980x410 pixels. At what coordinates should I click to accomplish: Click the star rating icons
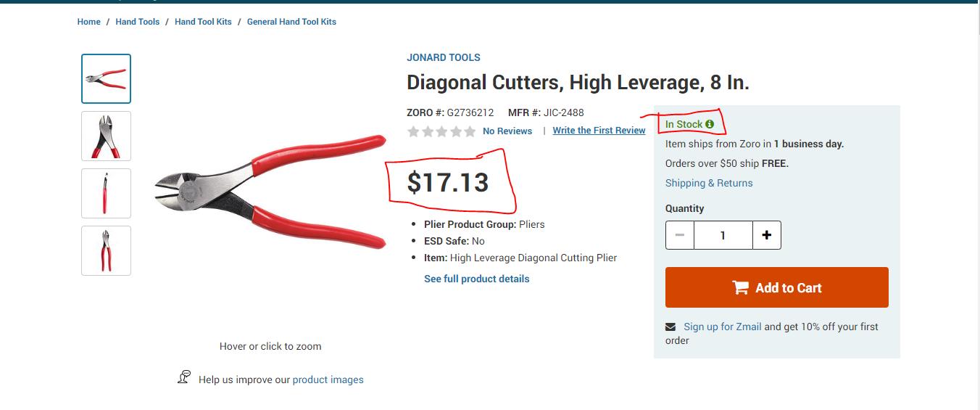click(441, 131)
